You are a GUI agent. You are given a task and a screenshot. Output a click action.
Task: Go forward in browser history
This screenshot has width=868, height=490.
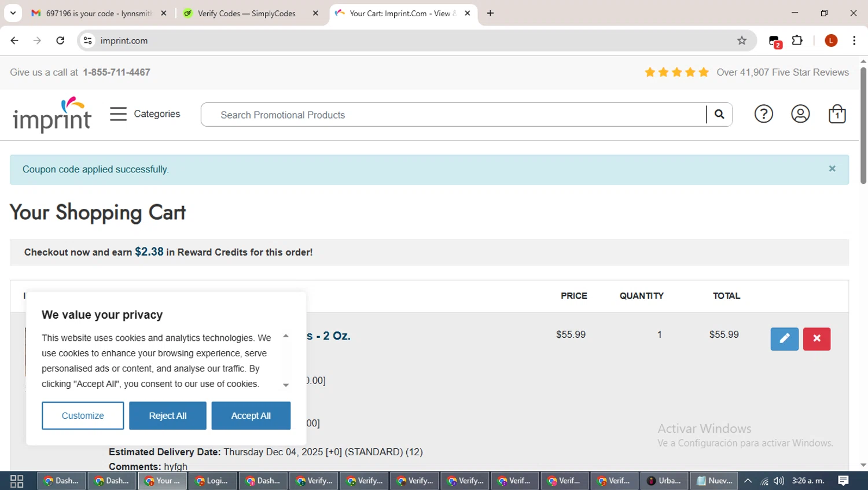click(x=37, y=40)
